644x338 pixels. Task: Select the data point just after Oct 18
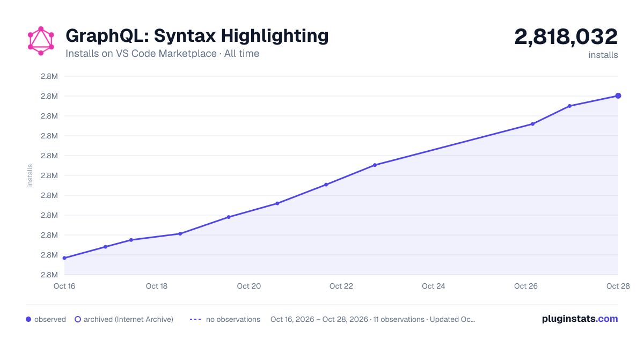[x=180, y=233]
